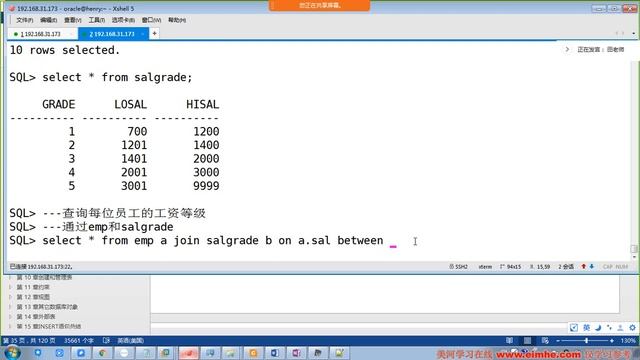
Task: Click the Xshell terminal vertical scrollbar thumb
Action: 634,249
